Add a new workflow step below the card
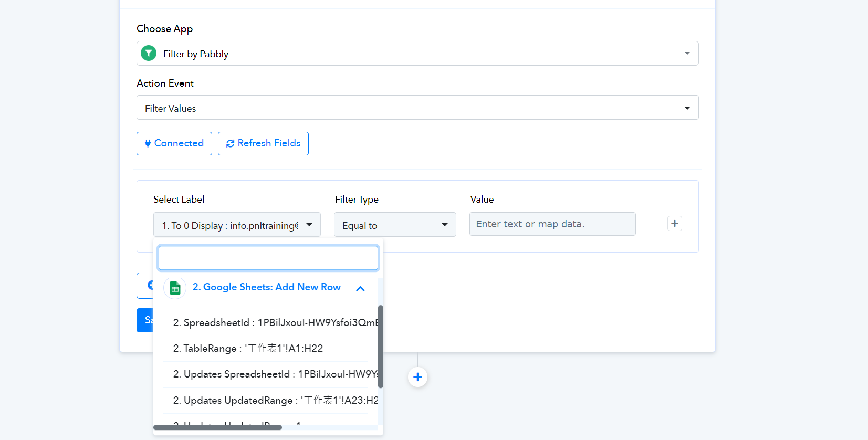Screen dimensions: 868x440 click(x=417, y=377)
